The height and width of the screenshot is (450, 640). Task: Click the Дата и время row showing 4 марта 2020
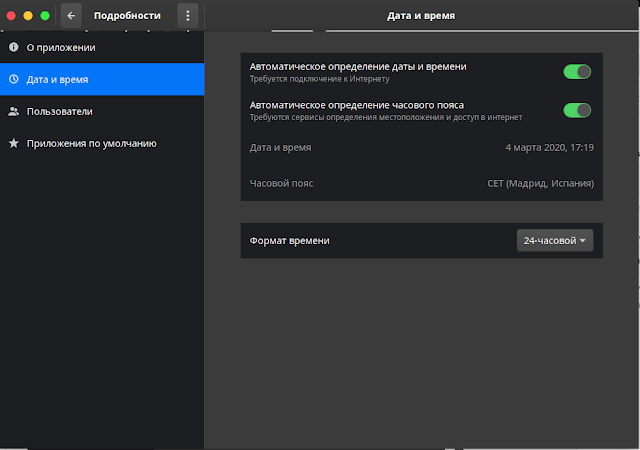pos(422,148)
